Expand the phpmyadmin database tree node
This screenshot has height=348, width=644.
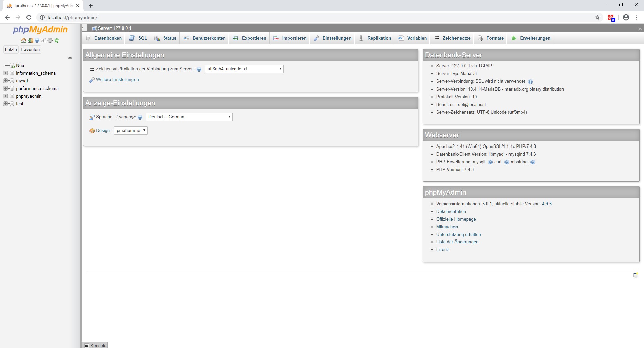[5, 96]
